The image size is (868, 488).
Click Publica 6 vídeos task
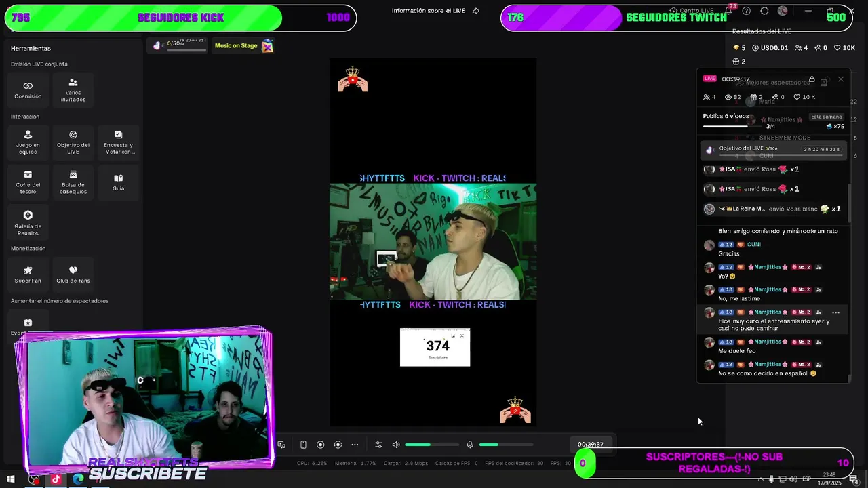pyautogui.click(x=726, y=116)
